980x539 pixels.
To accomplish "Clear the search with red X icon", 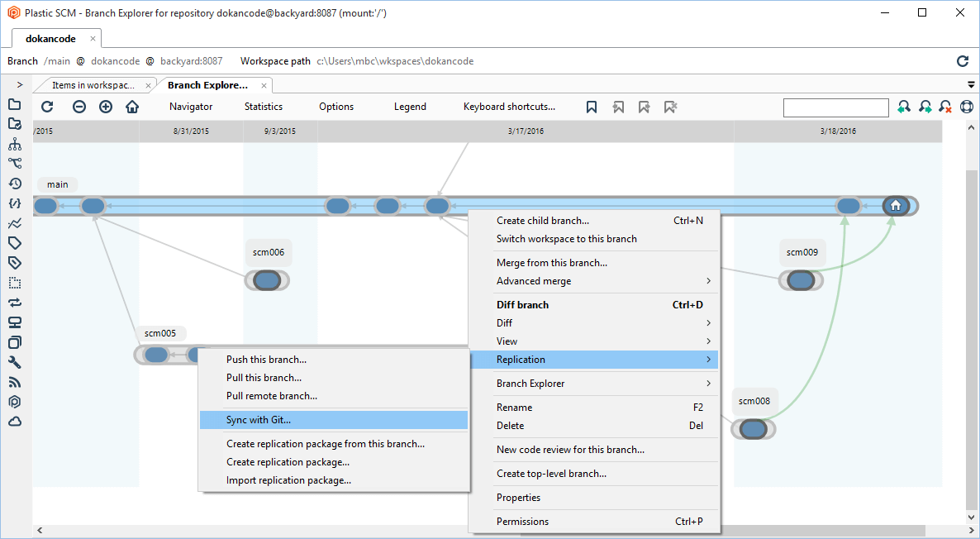I will pos(946,107).
